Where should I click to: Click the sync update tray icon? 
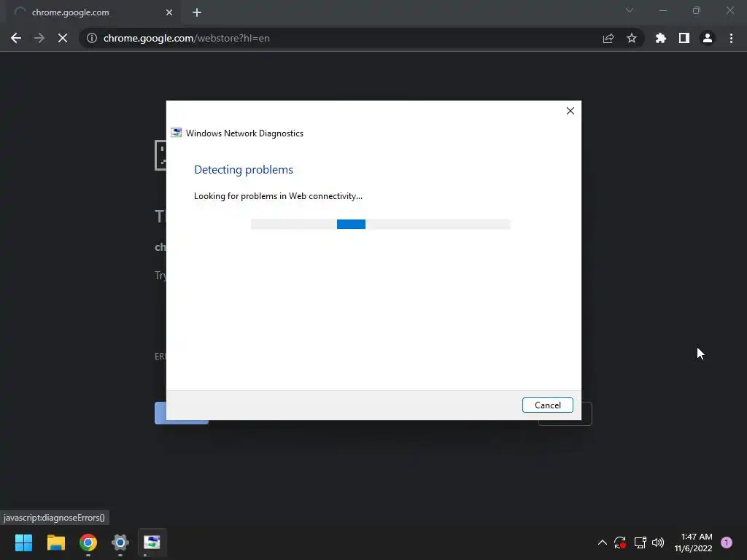[x=620, y=542]
